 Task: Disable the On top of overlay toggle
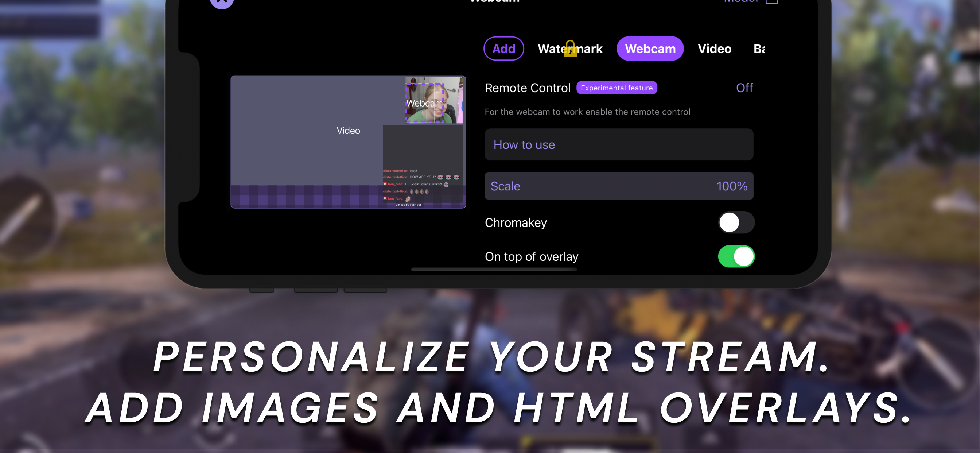coord(736,256)
